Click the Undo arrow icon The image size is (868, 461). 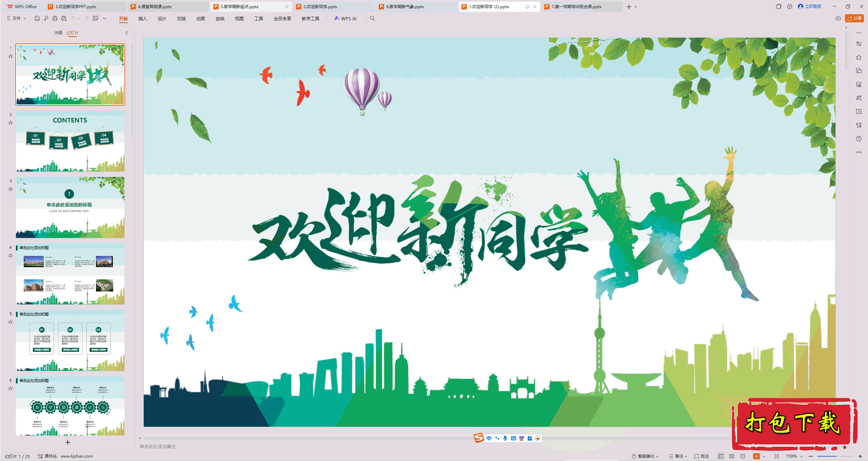[x=73, y=18]
